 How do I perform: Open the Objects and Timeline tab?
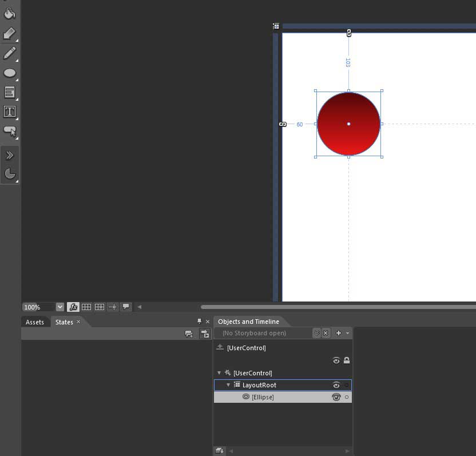(x=248, y=322)
